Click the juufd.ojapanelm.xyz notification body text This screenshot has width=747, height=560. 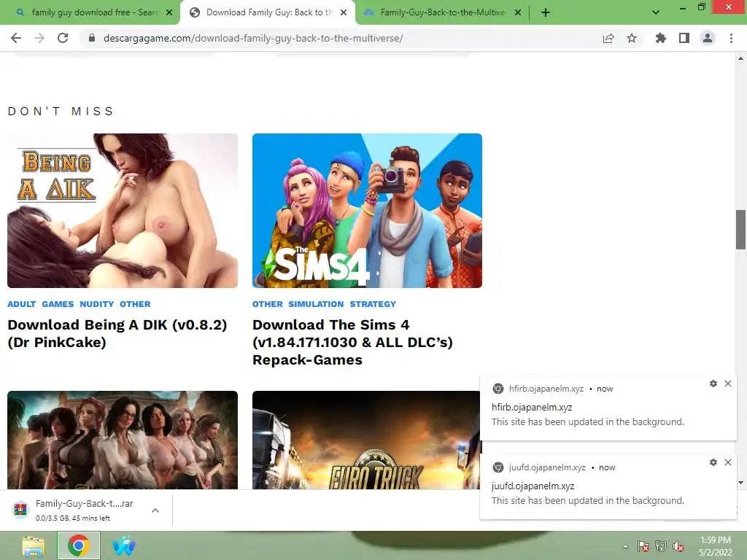coord(588,501)
